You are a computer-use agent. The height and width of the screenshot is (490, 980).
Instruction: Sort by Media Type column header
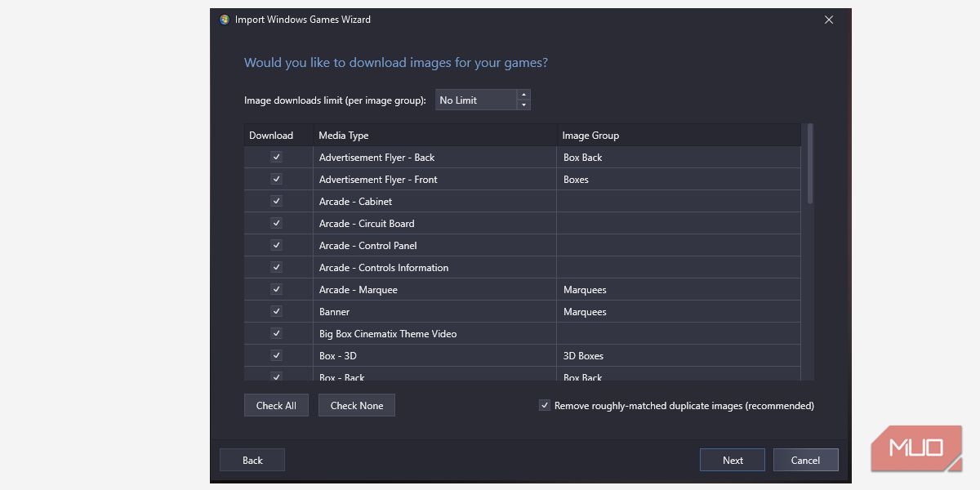[x=434, y=136]
